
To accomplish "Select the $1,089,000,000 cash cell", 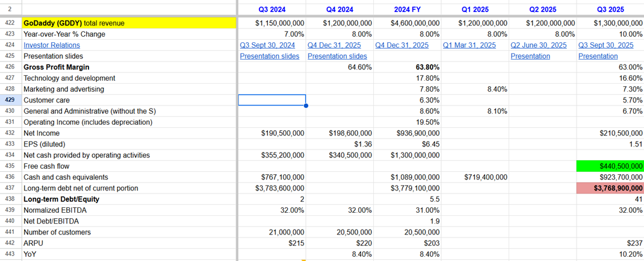I will [407, 177].
